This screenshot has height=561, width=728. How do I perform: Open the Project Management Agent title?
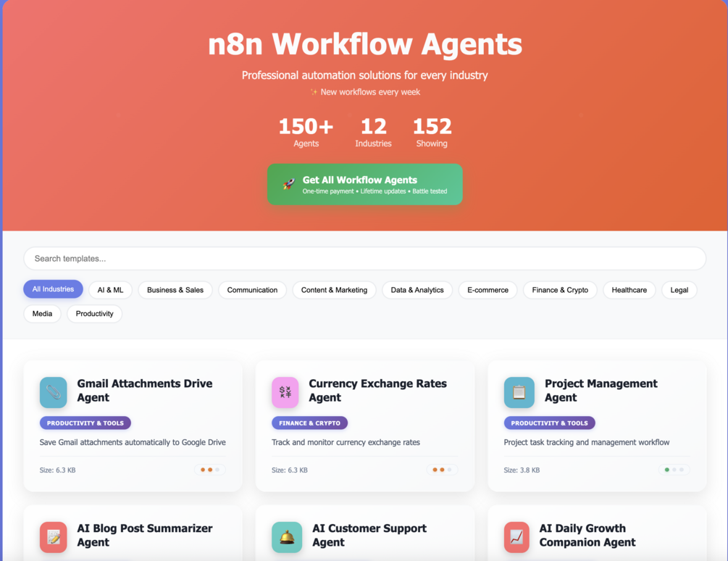pos(601,391)
